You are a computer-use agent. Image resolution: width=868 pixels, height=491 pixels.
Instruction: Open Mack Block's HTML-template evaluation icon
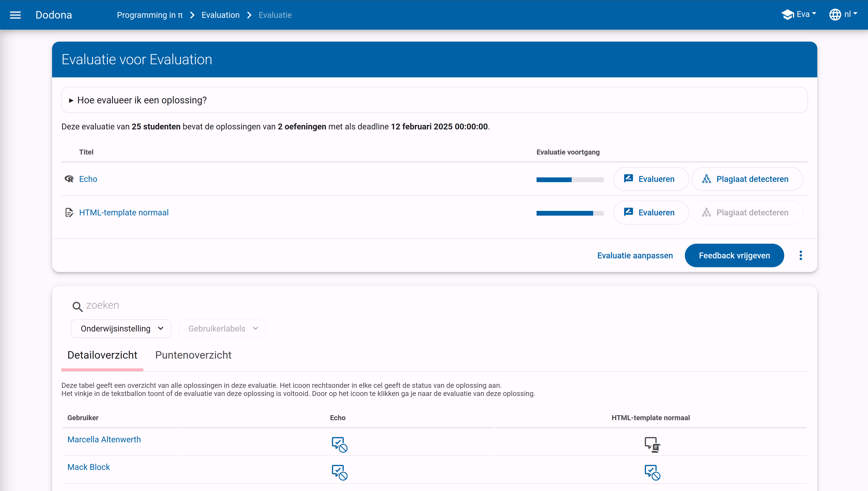pos(652,472)
